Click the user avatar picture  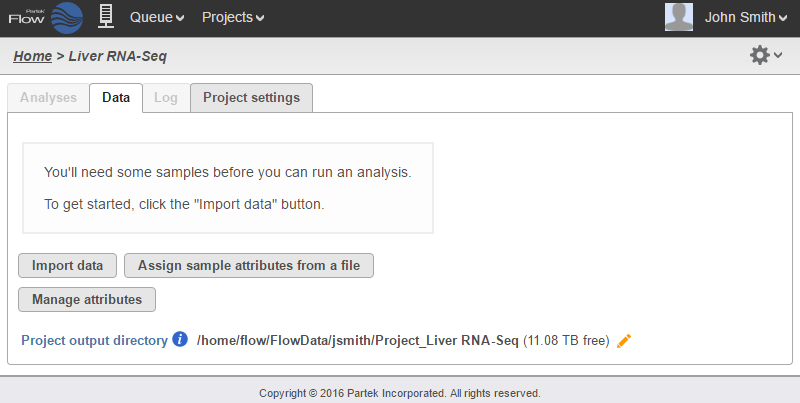coord(679,17)
